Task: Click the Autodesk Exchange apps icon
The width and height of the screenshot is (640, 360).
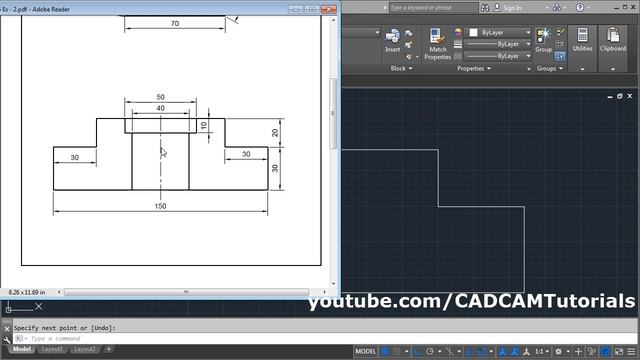Action: (557, 7)
